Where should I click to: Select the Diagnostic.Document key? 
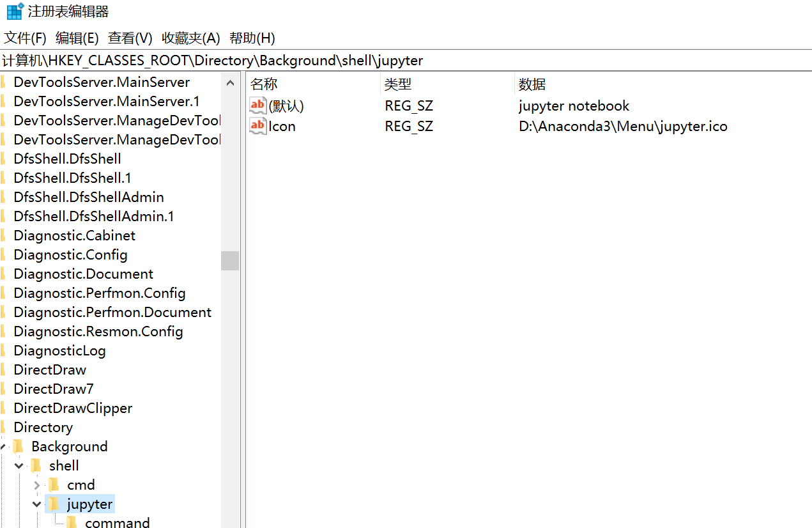[x=83, y=274]
